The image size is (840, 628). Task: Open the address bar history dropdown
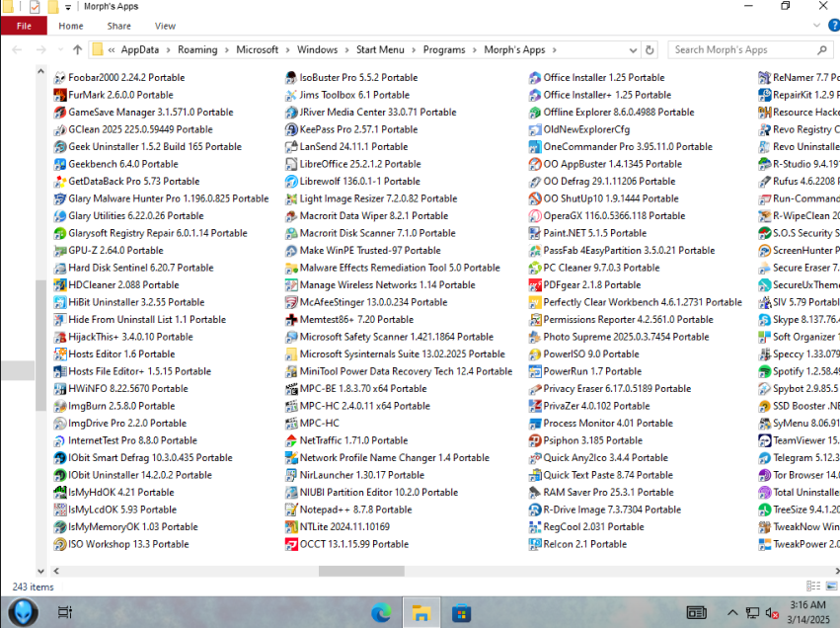tap(633, 49)
